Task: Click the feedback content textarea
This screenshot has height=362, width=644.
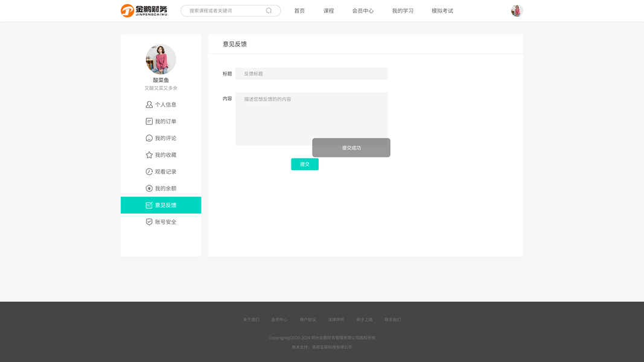Action: [x=311, y=119]
